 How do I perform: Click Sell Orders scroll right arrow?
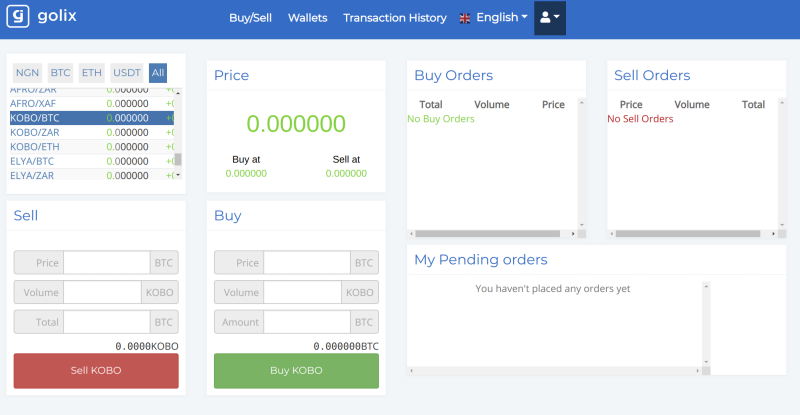tap(773, 234)
